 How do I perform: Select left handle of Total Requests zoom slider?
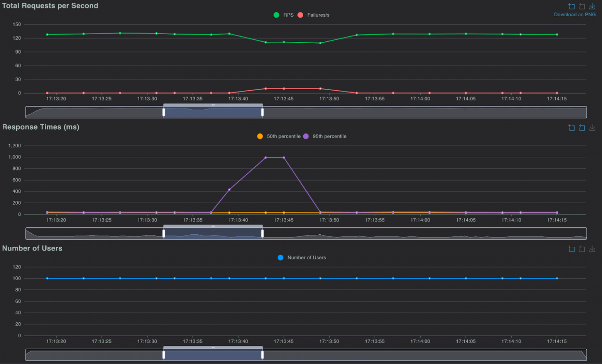[164, 112]
